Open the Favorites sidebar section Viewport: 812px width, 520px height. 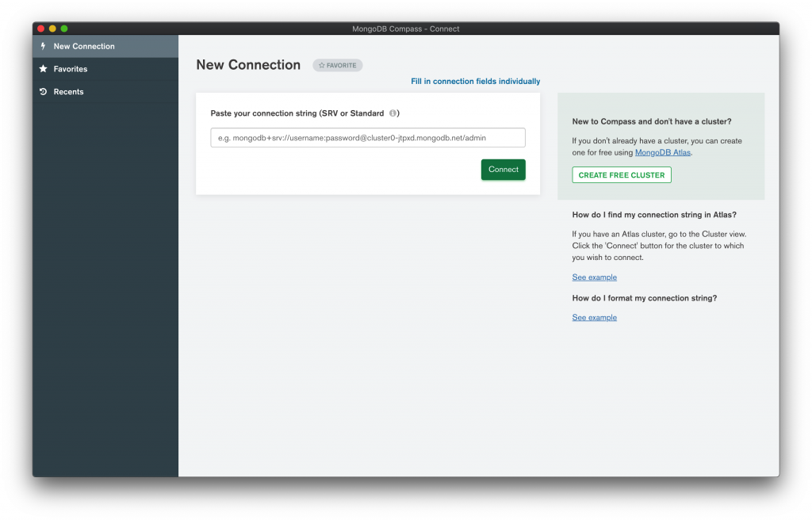click(x=105, y=69)
